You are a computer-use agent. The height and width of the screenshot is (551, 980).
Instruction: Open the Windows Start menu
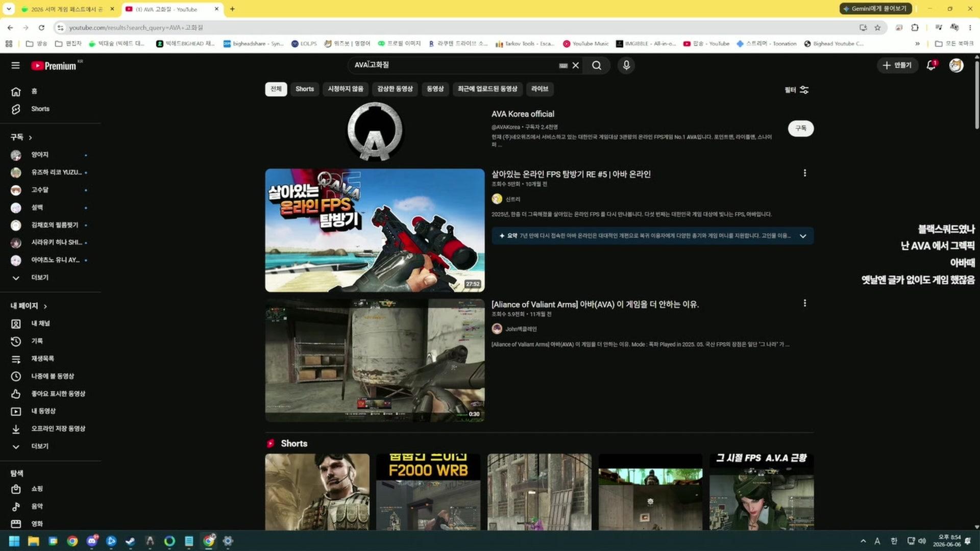tap(14, 541)
